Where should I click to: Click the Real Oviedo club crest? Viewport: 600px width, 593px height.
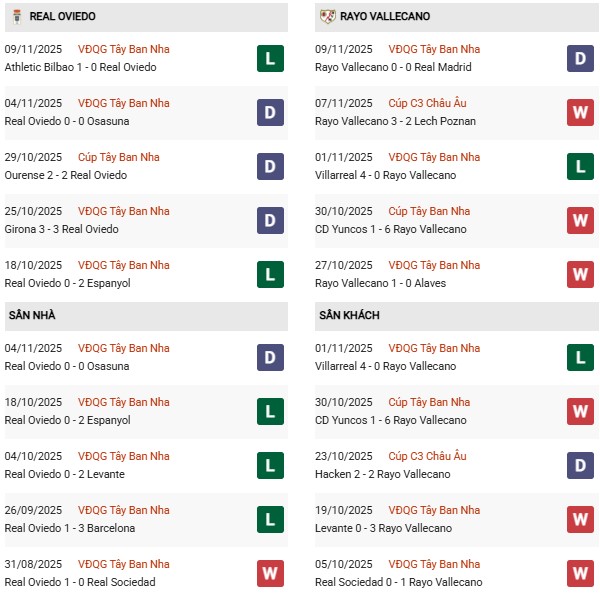coord(13,16)
